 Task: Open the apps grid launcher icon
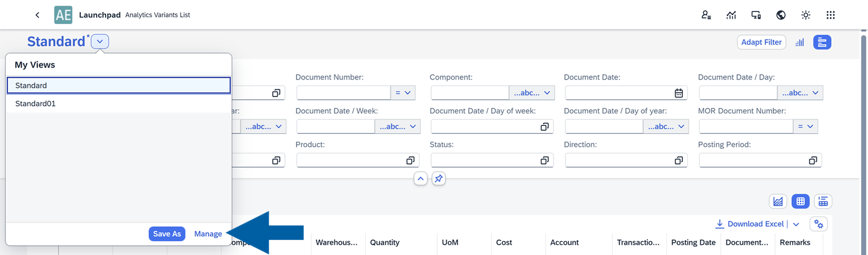[831, 15]
